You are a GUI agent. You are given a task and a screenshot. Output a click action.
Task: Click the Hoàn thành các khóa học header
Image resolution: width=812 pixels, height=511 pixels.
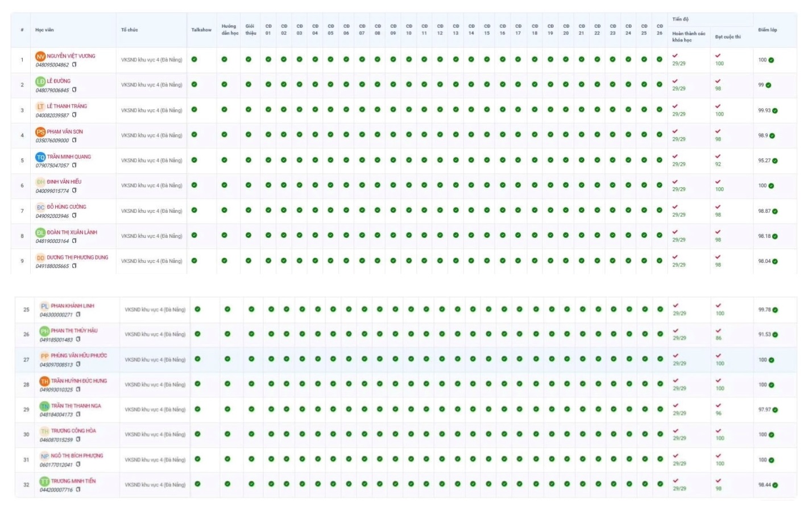point(689,37)
